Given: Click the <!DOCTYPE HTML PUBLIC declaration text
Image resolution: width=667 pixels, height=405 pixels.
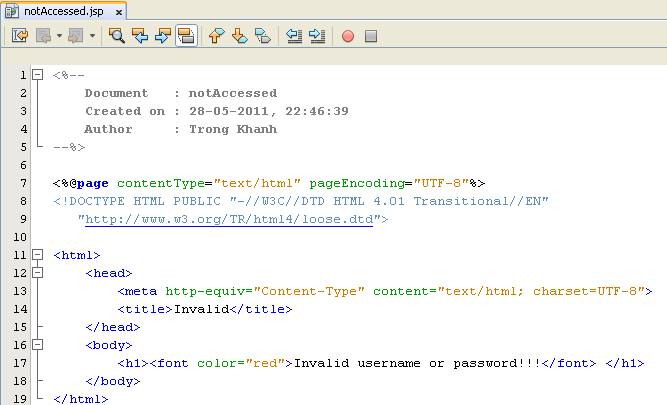Looking at the screenshot, I should (x=137, y=201).
